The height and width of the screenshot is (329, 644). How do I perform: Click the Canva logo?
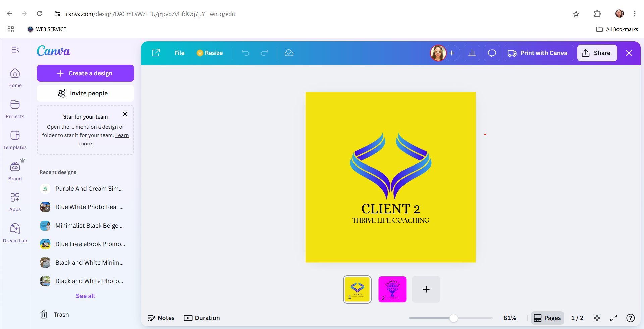click(54, 51)
